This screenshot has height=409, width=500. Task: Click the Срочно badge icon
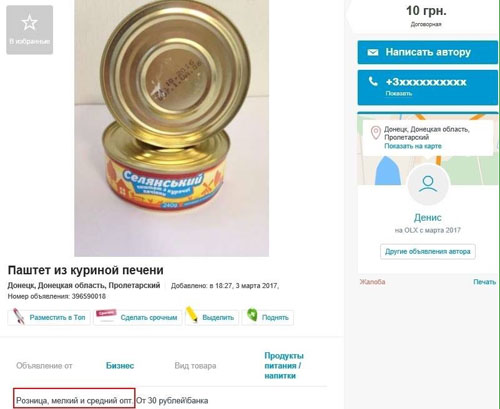pyautogui.click(x=106, y=315)
